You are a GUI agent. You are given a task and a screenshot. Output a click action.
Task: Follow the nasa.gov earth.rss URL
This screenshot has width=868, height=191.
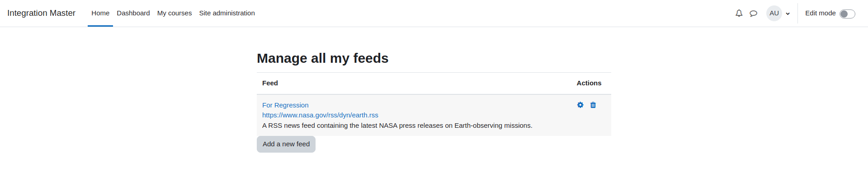320,115
